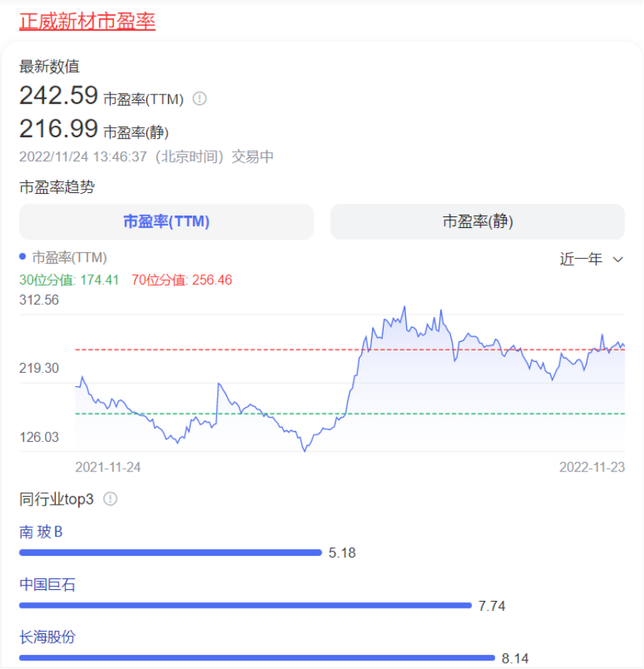Click info icon beside 同行业top3
Image resolution: width=644 pixels, height=669 pixels.
[111, 498]
